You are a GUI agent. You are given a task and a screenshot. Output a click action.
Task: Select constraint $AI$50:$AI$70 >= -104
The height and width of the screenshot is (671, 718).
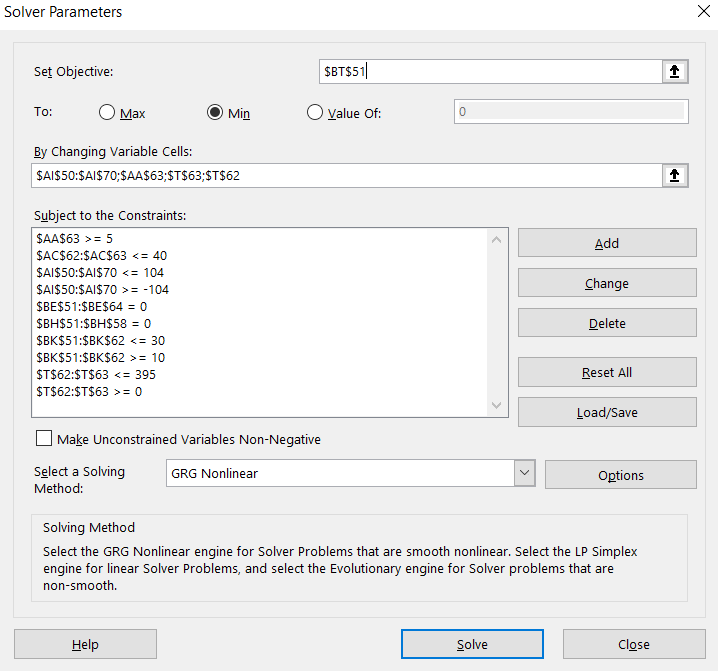point(103,289)
